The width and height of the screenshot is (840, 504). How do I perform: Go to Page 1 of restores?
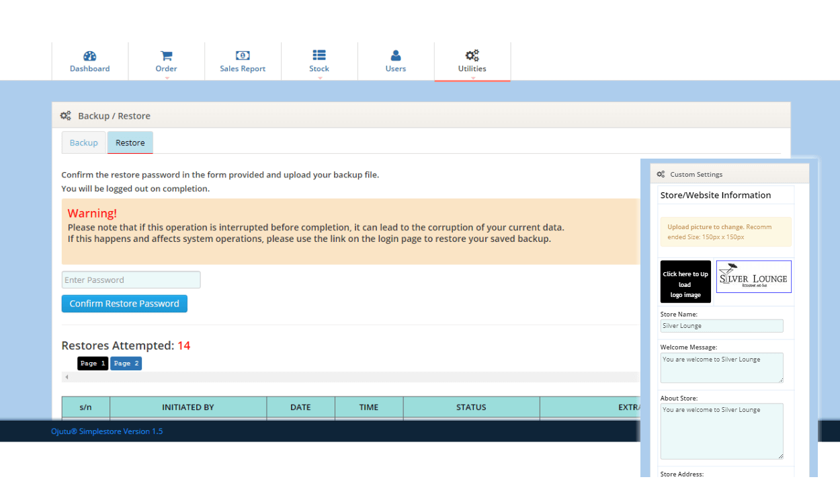coord(93,364)
